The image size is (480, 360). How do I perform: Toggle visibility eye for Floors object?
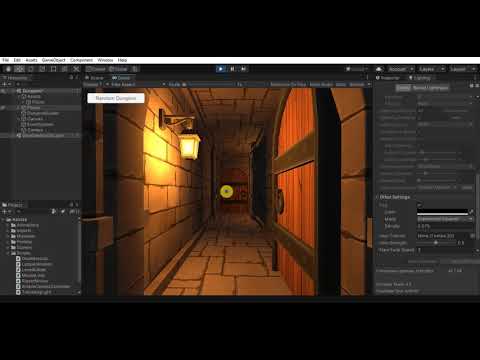tap(3, 108)
